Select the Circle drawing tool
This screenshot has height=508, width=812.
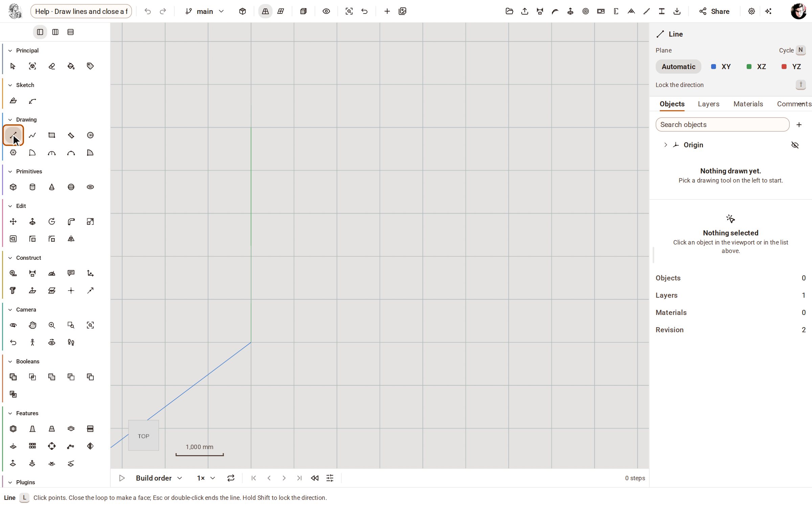[x=90, y=135]
